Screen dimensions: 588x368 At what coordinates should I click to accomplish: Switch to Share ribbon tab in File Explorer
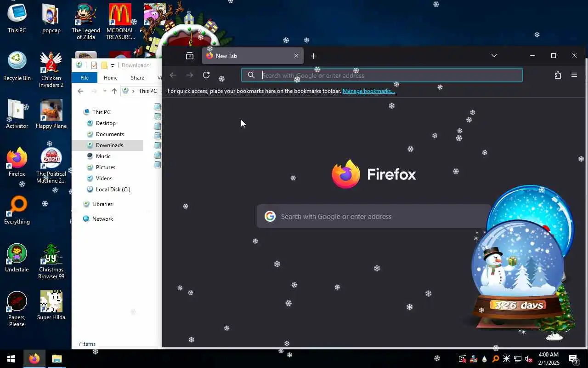click(x=137, y=78)
